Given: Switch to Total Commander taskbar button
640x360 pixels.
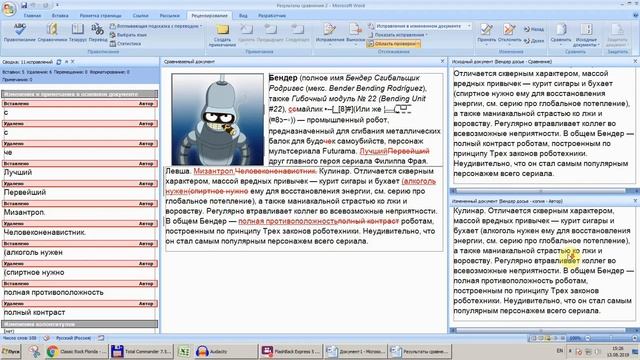Looking at the screenshot, I should 142,351.
